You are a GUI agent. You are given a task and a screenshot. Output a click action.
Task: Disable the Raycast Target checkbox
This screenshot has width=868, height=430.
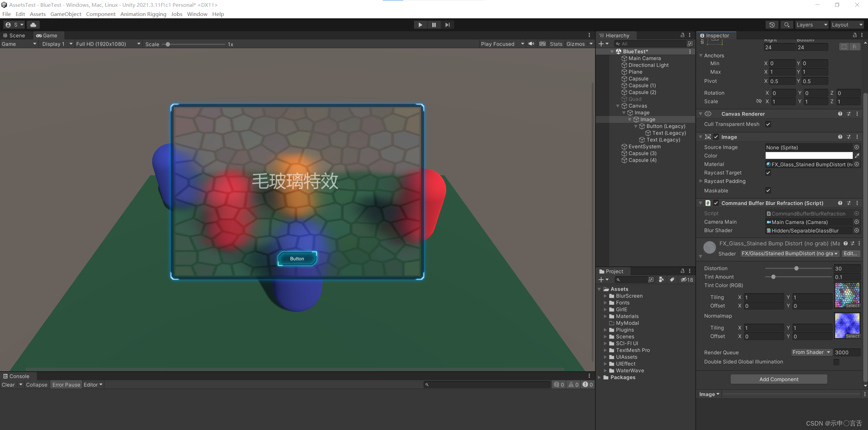(768, 173)
